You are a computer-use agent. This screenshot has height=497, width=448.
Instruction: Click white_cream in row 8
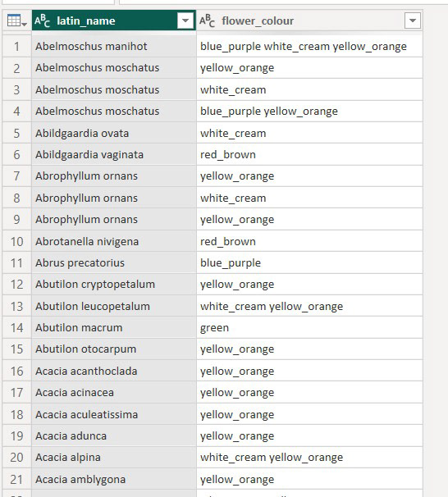point(309,198)
